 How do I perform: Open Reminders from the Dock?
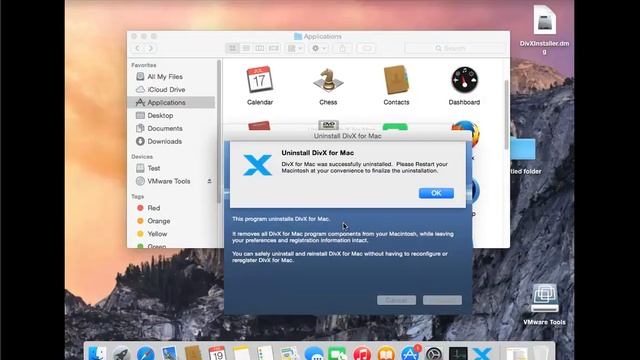click(265, 353)
